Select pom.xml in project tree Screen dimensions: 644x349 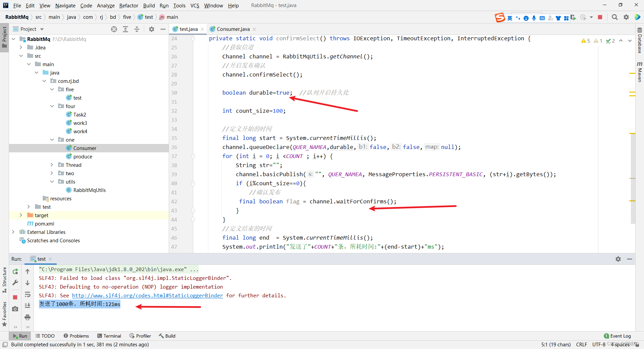(44, 223)
